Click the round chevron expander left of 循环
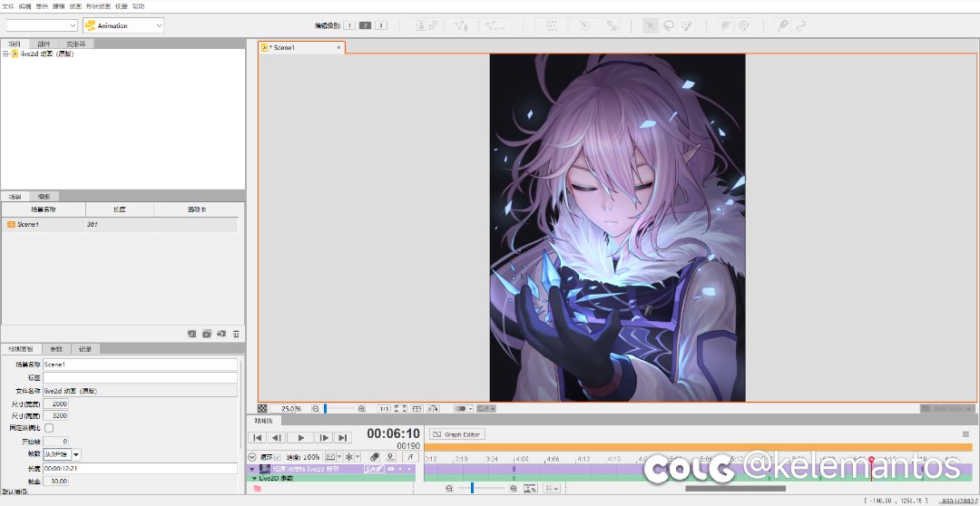 [252, 457]
